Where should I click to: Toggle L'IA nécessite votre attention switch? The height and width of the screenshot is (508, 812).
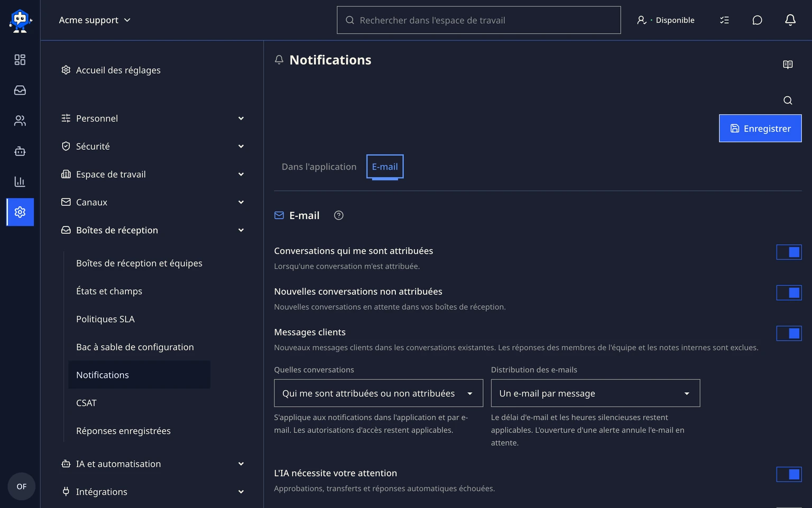tap(789, 475)
